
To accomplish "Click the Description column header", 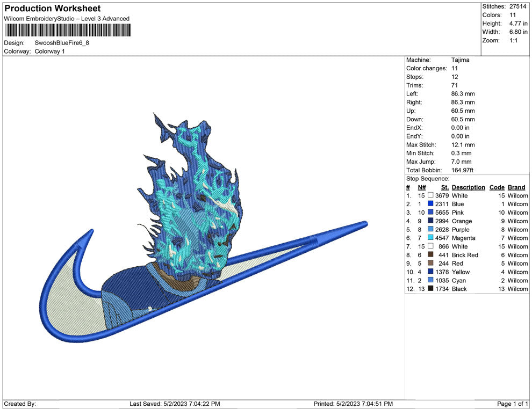I will point(468,187).
